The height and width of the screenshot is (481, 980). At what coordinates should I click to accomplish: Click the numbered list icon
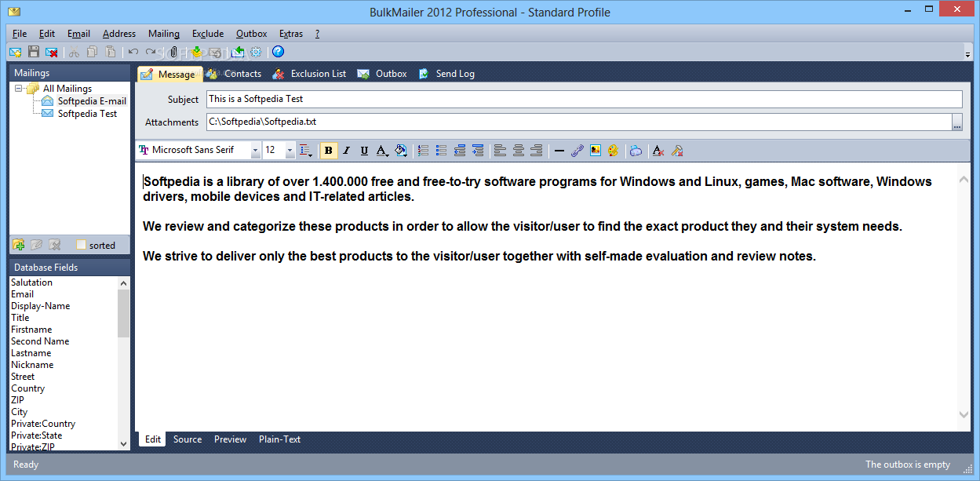[x=423, y=151]
